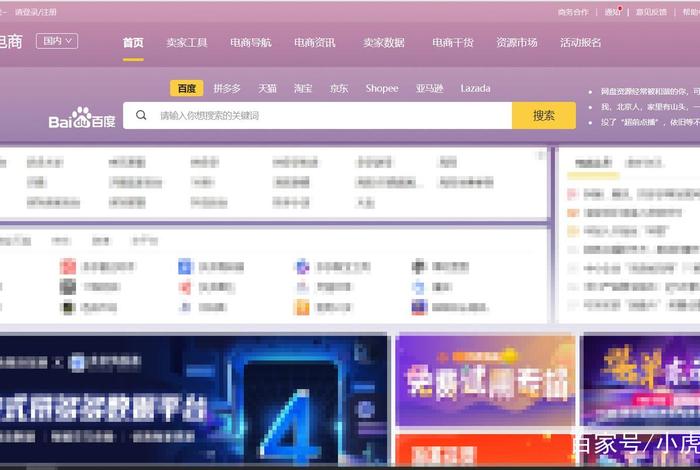
Task: Open the 通知 notifications link with red dot
Action: tap(613, 12)
